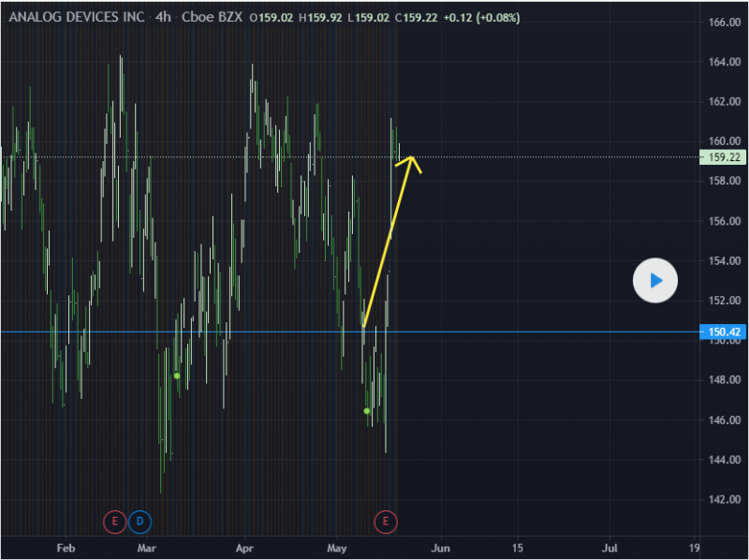Click the 159.22 current price label
Screen dimensions: 749x560
[725, 158]
